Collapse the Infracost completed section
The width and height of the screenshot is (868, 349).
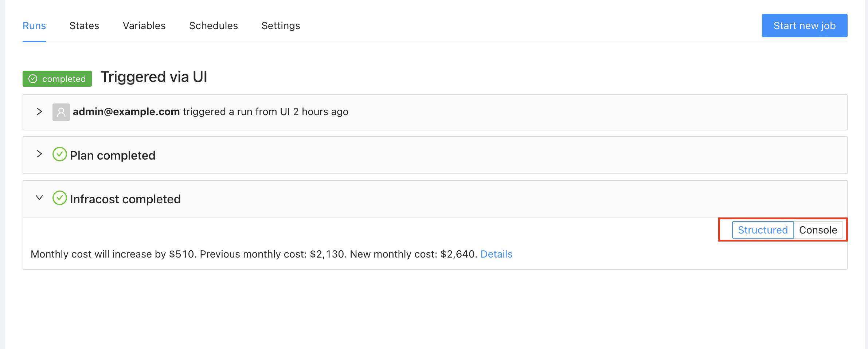(39, 198)
